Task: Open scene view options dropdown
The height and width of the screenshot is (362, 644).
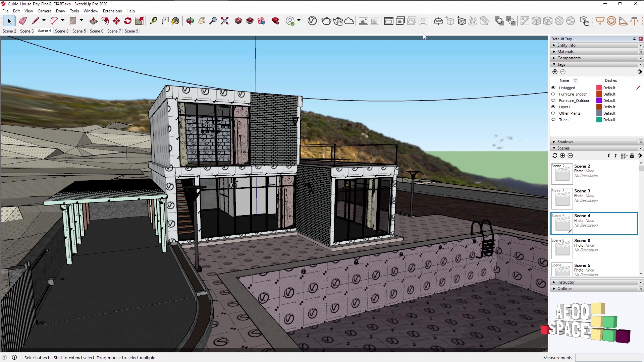Action: point(624,156)
